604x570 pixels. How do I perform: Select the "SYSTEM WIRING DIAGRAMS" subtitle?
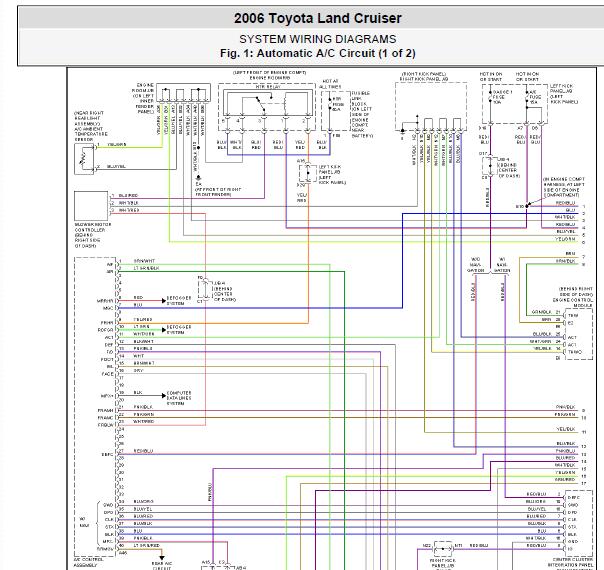[317, 39]
